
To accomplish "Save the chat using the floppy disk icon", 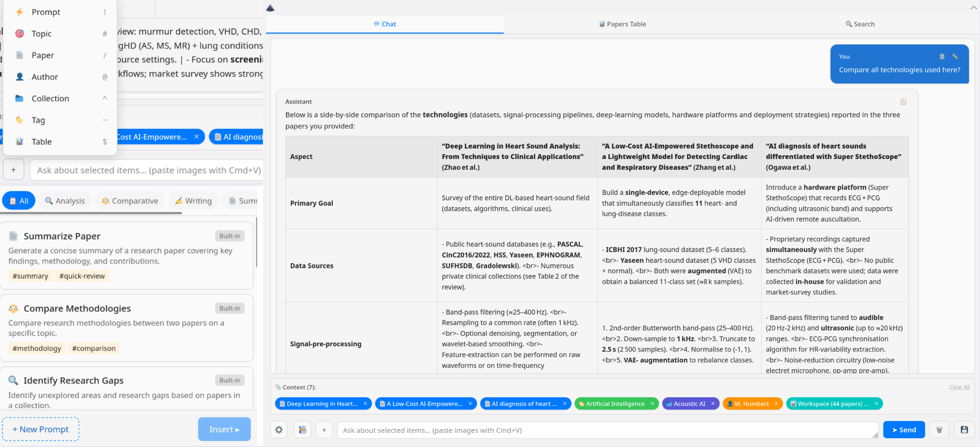I will pyautogui.click(x=965, y=430).
